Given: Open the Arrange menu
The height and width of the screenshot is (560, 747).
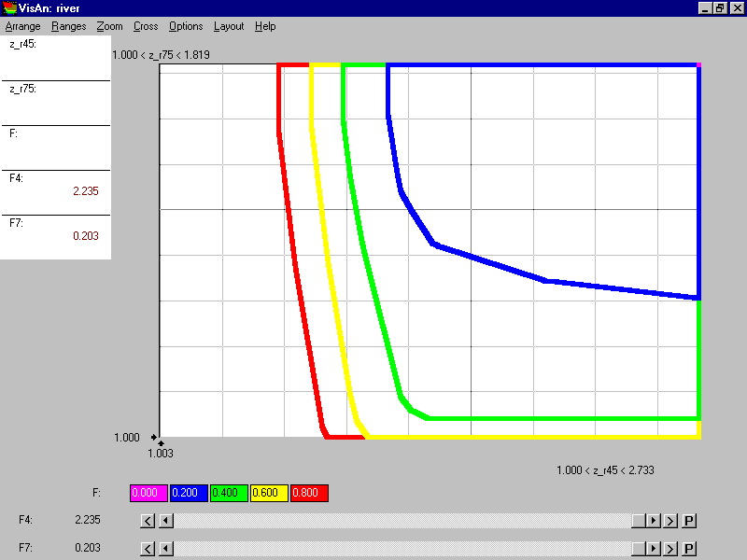Looking at the screenshot, I should tap(22, 27).
